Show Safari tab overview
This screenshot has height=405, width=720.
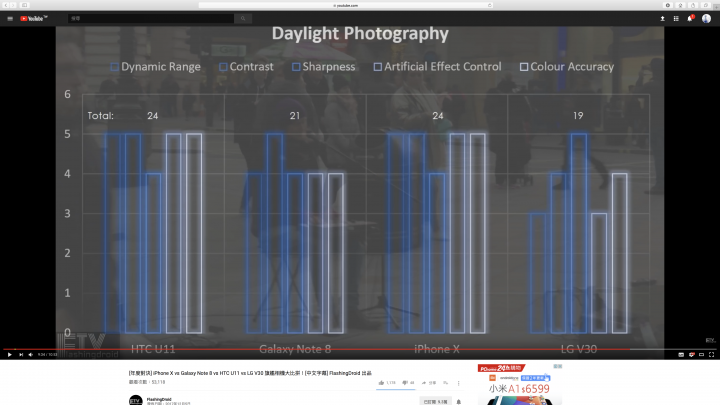[x=706, y=5]
